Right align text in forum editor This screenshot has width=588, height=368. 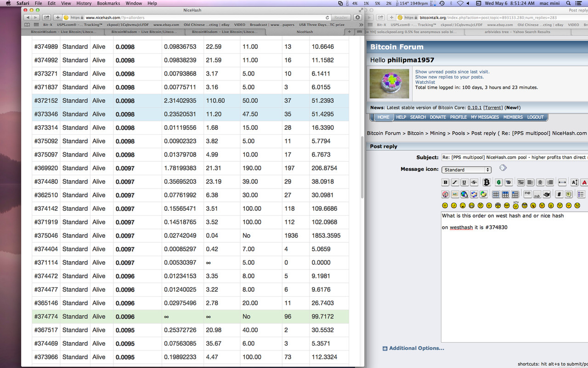pyautogui.click(x=549, y=183)
